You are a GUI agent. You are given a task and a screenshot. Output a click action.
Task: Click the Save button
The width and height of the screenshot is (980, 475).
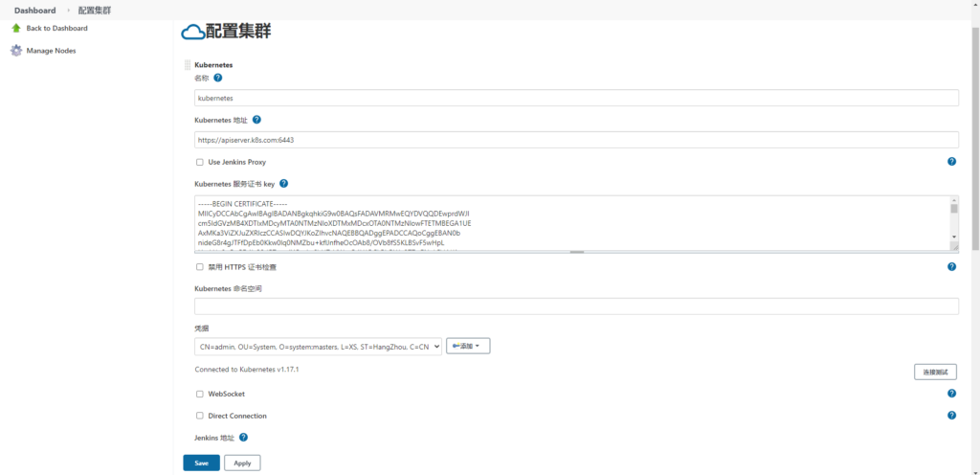click(x=201, y=463)
